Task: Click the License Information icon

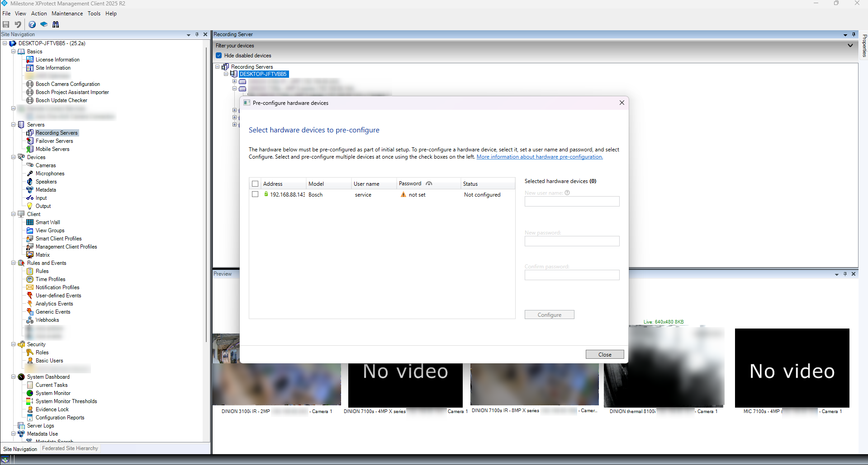Action: tap(30, 60)
